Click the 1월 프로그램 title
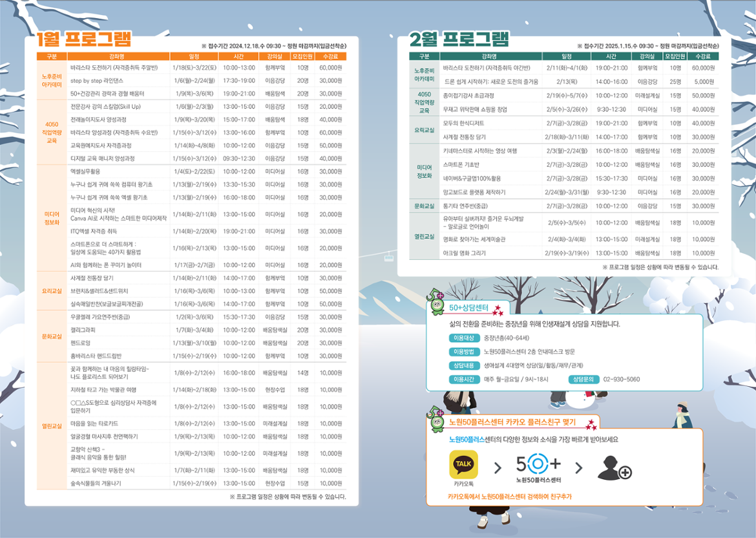Image resolution: width=756 pixels, height=538 pixels. [x=84, y=39]
